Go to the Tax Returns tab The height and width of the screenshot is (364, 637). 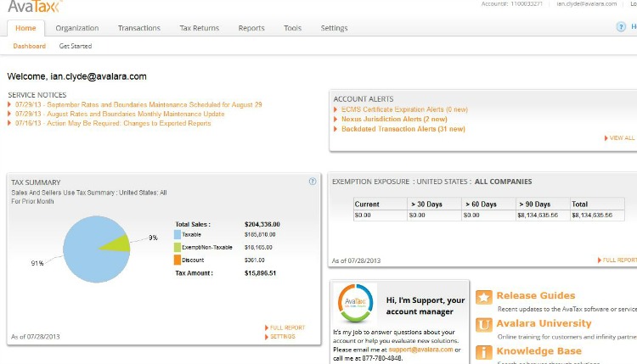click(x=199, y=28)
